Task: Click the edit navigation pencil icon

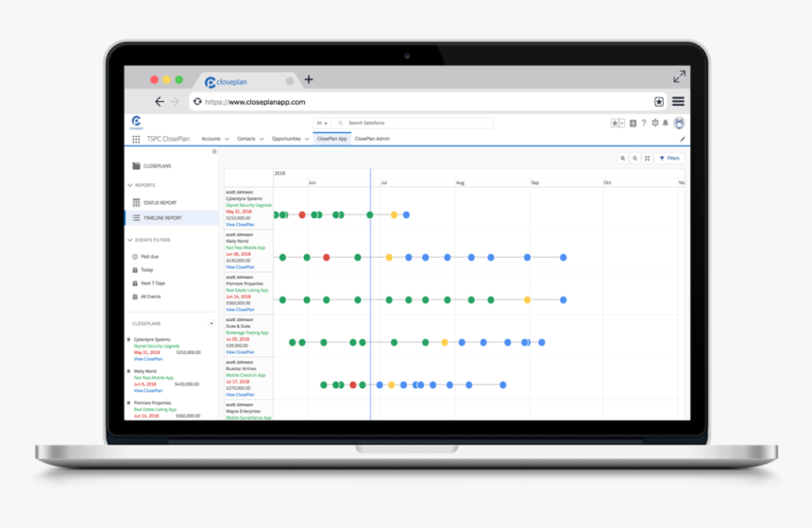Action: tap(683, 139)
